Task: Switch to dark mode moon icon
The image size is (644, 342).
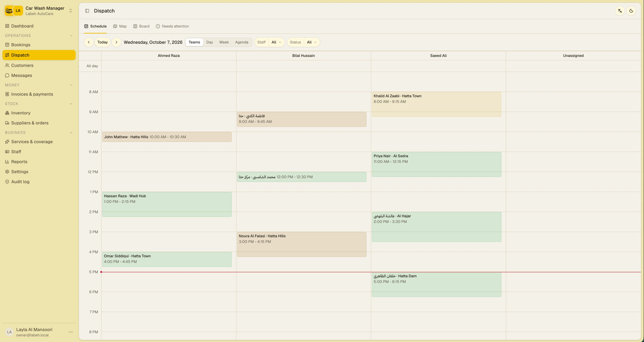Action: click(x=631, y=11)
